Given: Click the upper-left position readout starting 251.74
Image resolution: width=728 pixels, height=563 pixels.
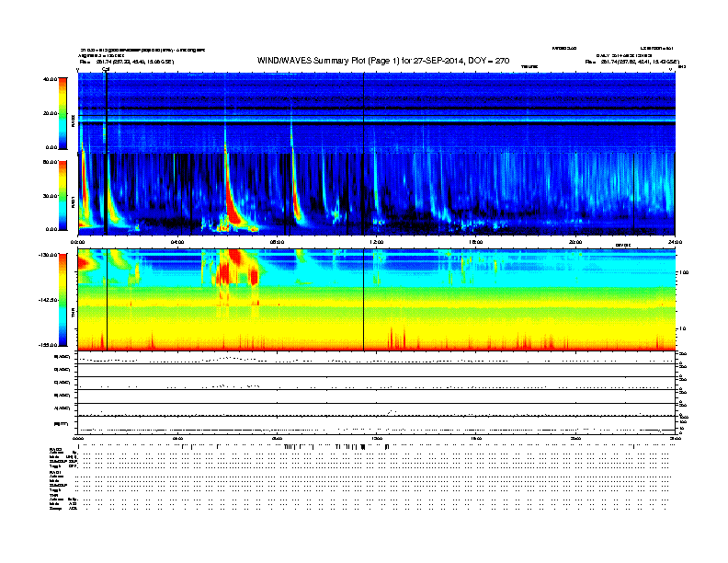Looking at the screenshot, I should click(x=134, y=62).
